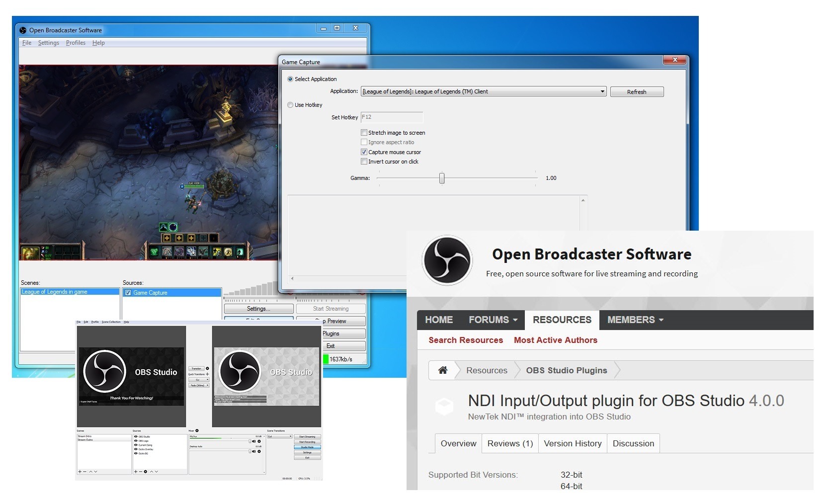Open the Mic/Aux gear options
The image size is (829, 504).
[259, 441]
